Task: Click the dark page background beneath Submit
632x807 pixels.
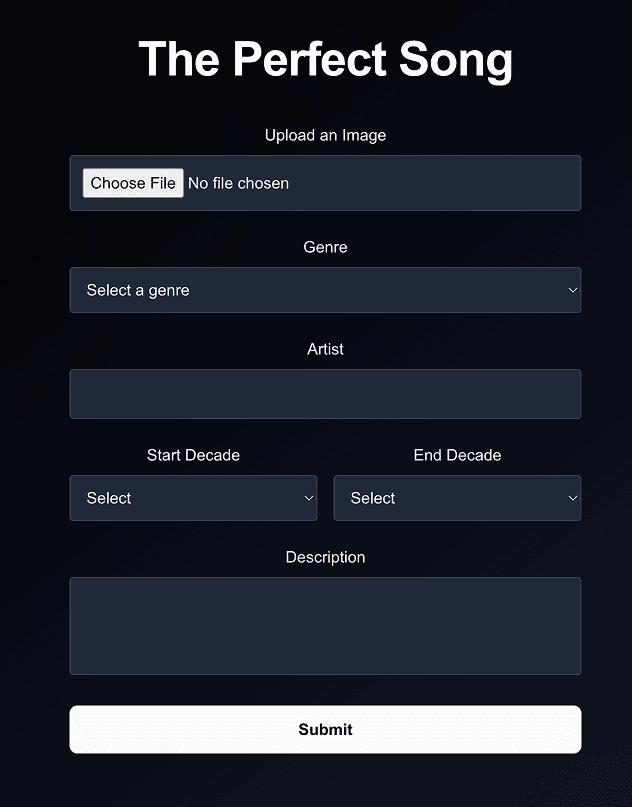Action: coord(325,782)
